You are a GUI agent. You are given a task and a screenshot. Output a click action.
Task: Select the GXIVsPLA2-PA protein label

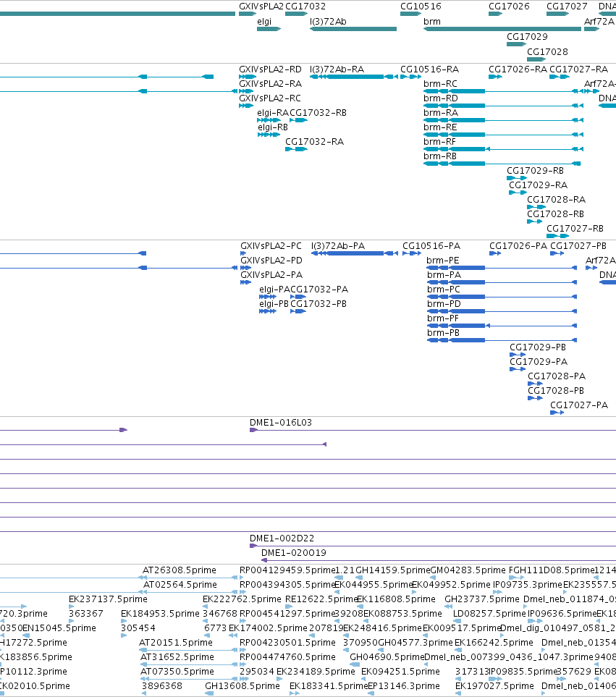pos(271,275)
